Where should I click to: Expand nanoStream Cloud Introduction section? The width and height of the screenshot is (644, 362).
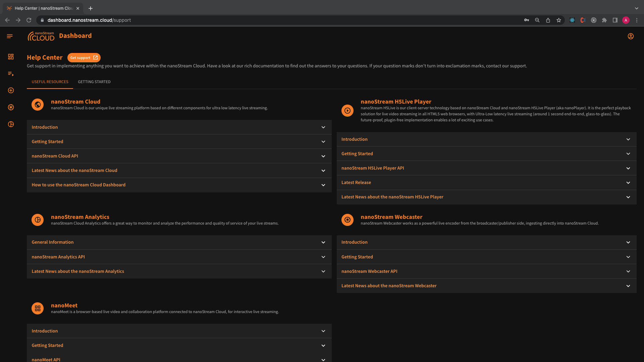click(179, 127)
